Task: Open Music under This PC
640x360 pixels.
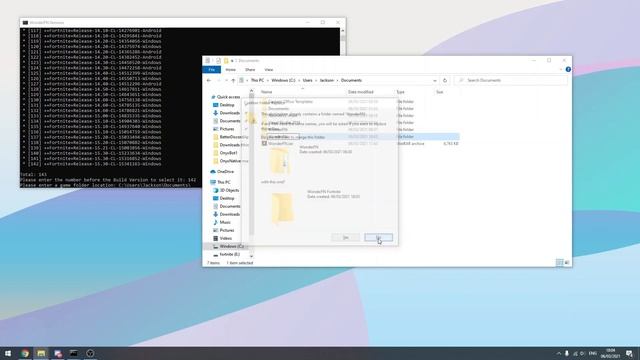Action: (225, 222)
